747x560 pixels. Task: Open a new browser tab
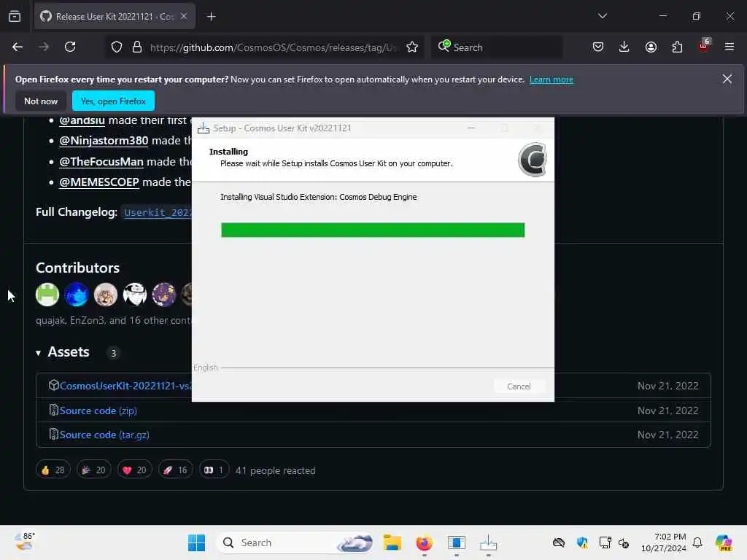click(211, 17)
